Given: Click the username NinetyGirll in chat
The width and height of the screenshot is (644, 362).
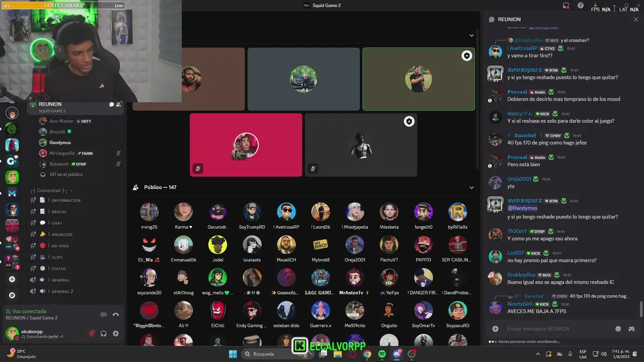Looking at the screenshot, I should pos(520,304).
